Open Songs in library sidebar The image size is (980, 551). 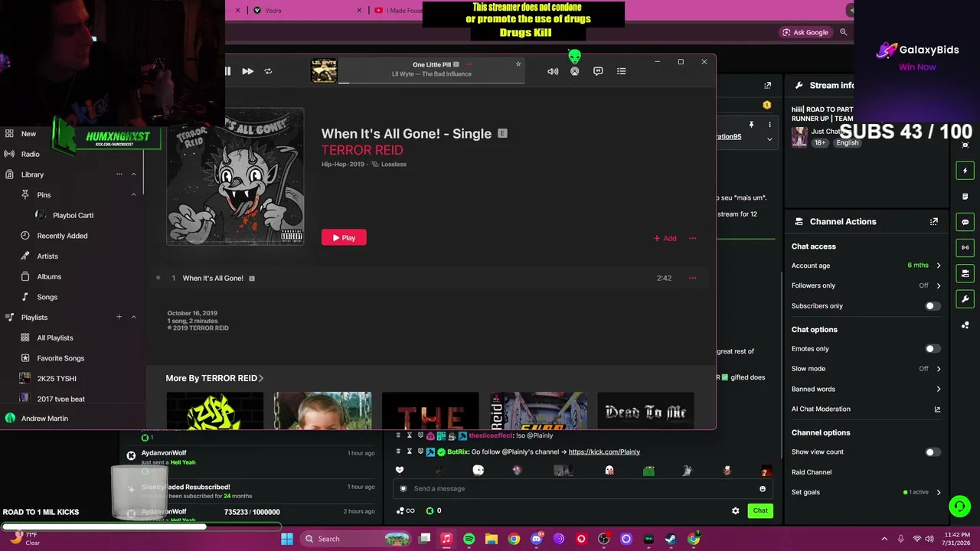(x=47, y=297)
